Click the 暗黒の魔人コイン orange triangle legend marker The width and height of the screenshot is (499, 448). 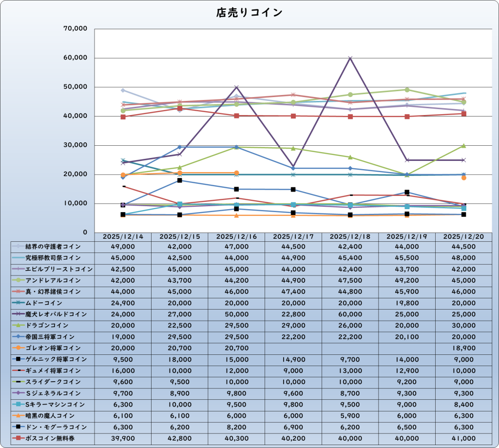pos(19,416)
